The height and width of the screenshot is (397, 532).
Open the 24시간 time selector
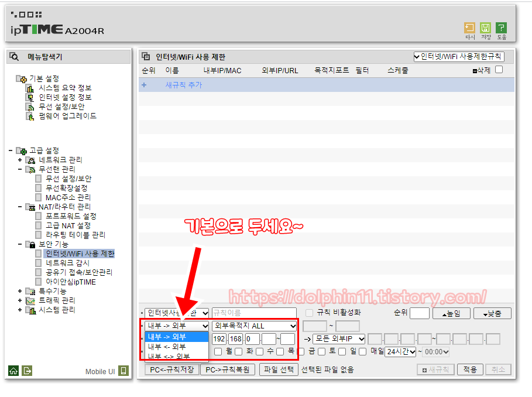click(x=400, y=351)
